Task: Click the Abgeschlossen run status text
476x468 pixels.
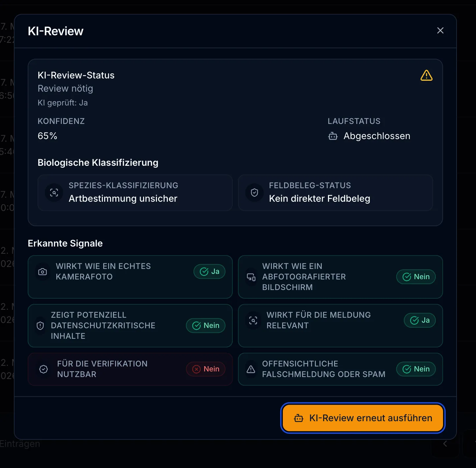Action: click(x=377, y=136)
